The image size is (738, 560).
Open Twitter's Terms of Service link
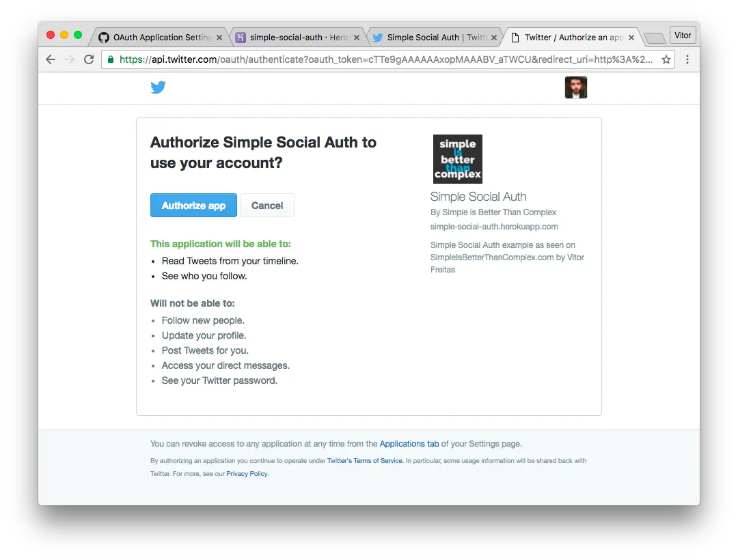[364, 460]
